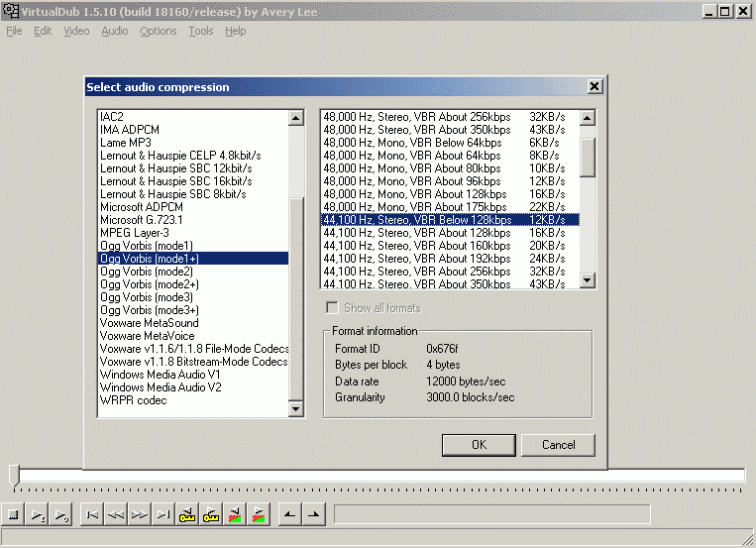The width and height of the screenshot is (756, 548).
Task: Select the Voxware MetaVoice codec
Action: click(193, 336)
